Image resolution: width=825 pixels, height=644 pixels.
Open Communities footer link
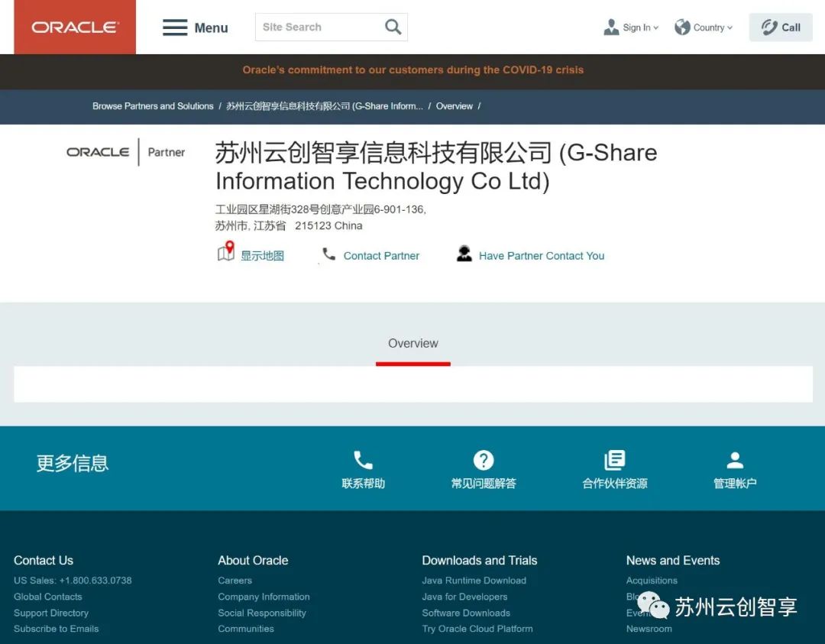point(246,629)
